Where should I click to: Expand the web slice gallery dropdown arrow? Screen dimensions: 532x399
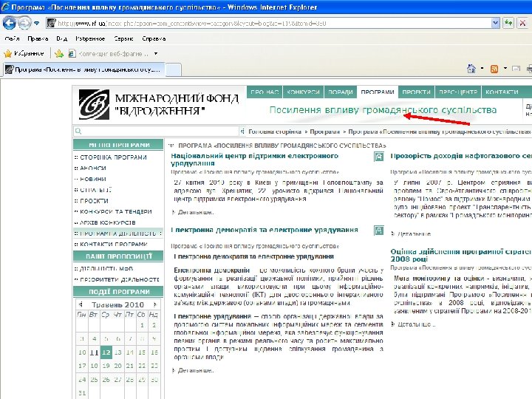pos(156,54)
